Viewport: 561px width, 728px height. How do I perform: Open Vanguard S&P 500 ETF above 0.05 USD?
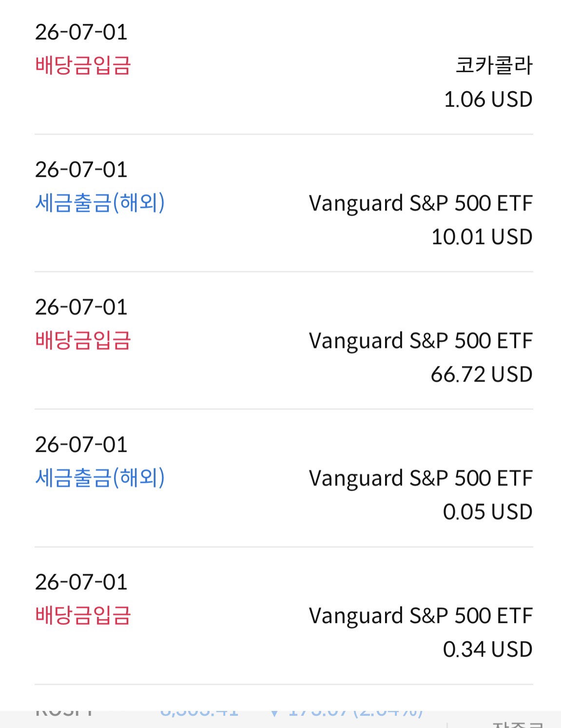421,478
